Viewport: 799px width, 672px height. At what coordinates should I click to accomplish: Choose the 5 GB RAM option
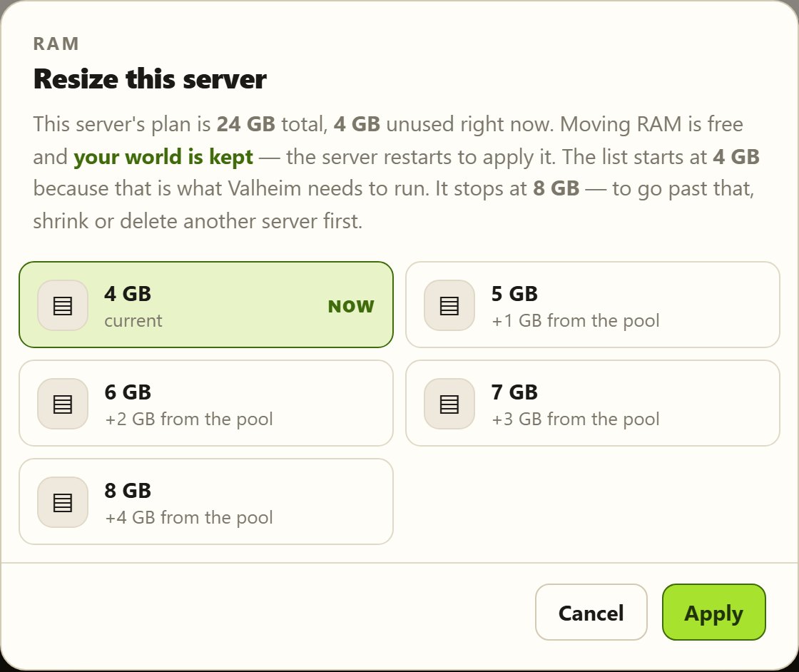point(593,305)
